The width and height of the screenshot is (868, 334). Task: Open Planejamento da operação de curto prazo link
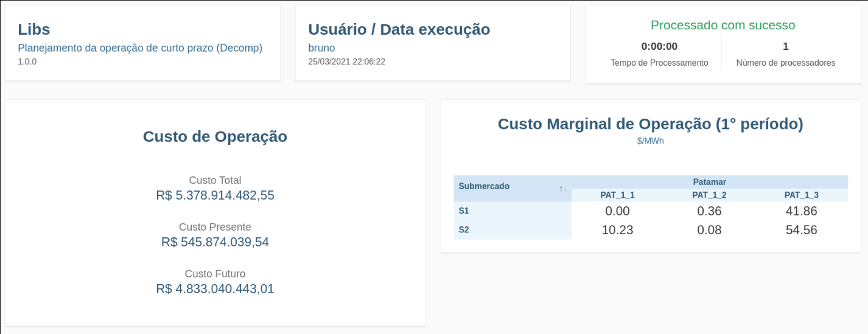pos(140,48)
